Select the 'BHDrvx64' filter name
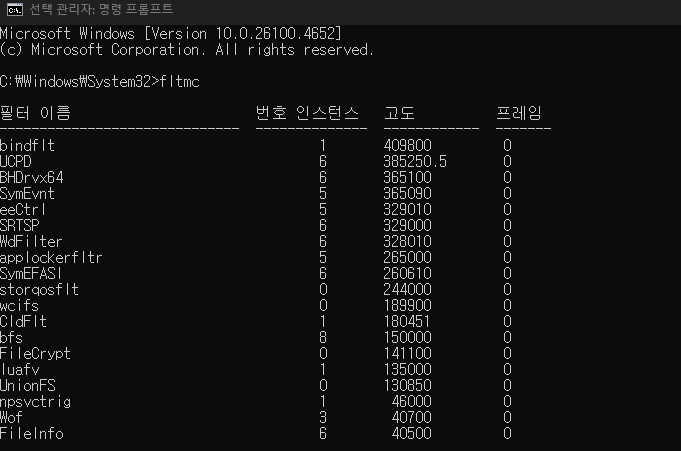The height and width of the screenshot is (451, 681). pyautogui.click(x=32, y=177)
